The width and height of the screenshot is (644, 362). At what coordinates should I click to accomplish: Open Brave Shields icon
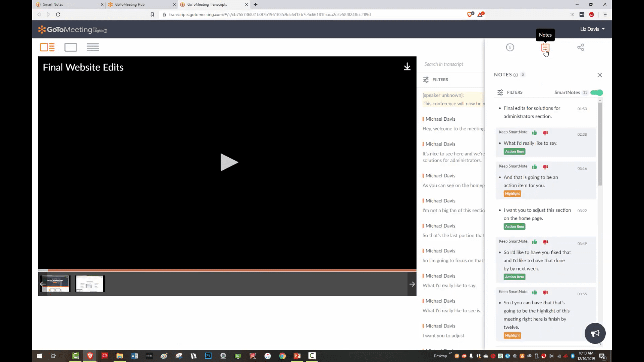point(471,14)
